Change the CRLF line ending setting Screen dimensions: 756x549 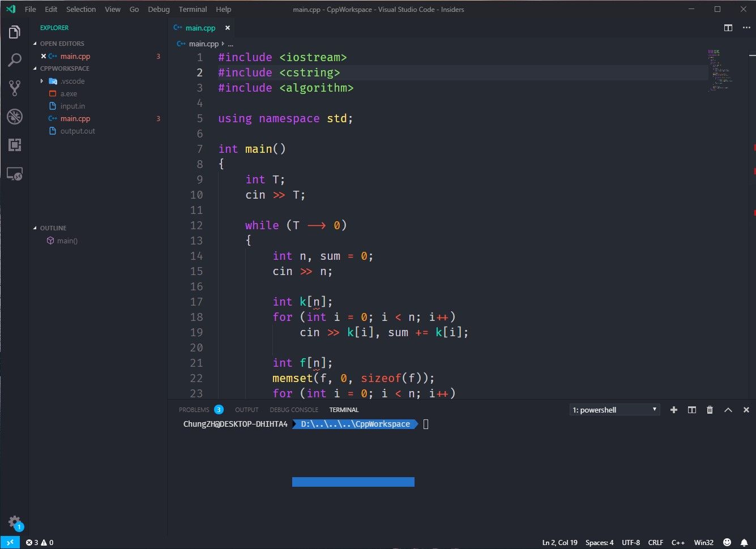click(655, 542)
